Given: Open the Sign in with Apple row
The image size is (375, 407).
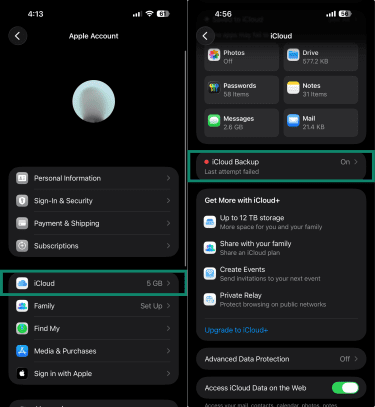Looking at the screenshot, I should (x=94, y=373).
